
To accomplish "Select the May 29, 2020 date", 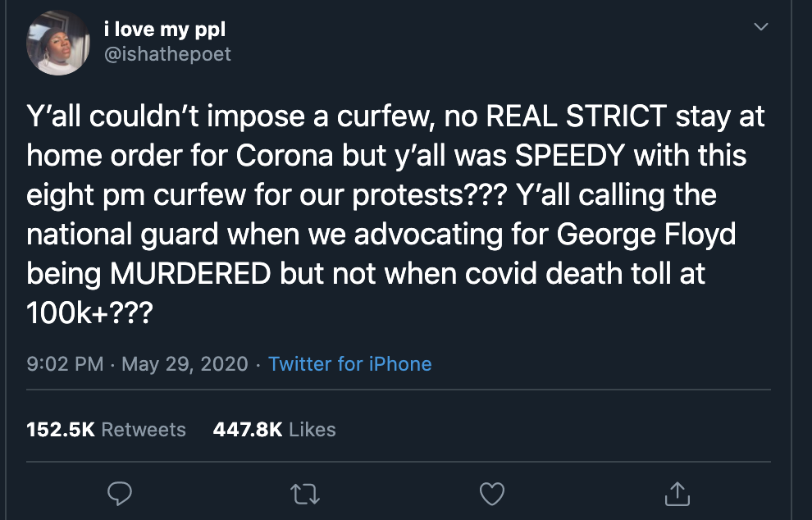I will (x=185, y=363).
